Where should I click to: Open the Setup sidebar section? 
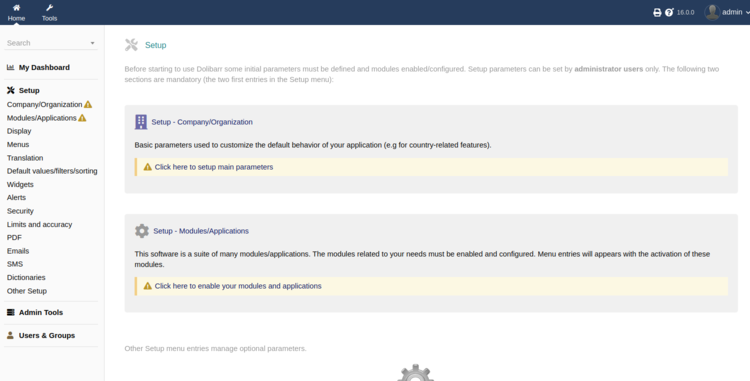pyautogui.click(x=29, y=90)
